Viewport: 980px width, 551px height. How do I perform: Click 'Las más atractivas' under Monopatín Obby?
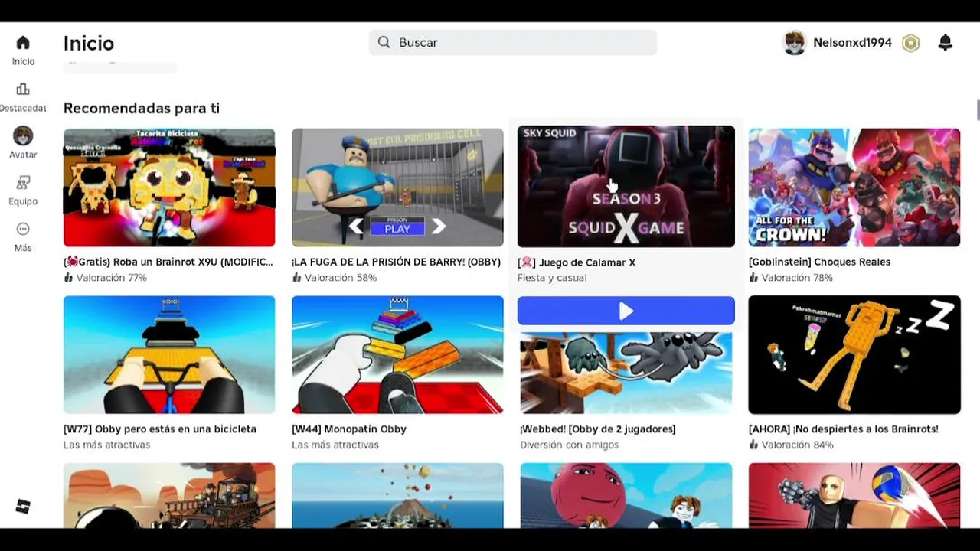(335, 445)
